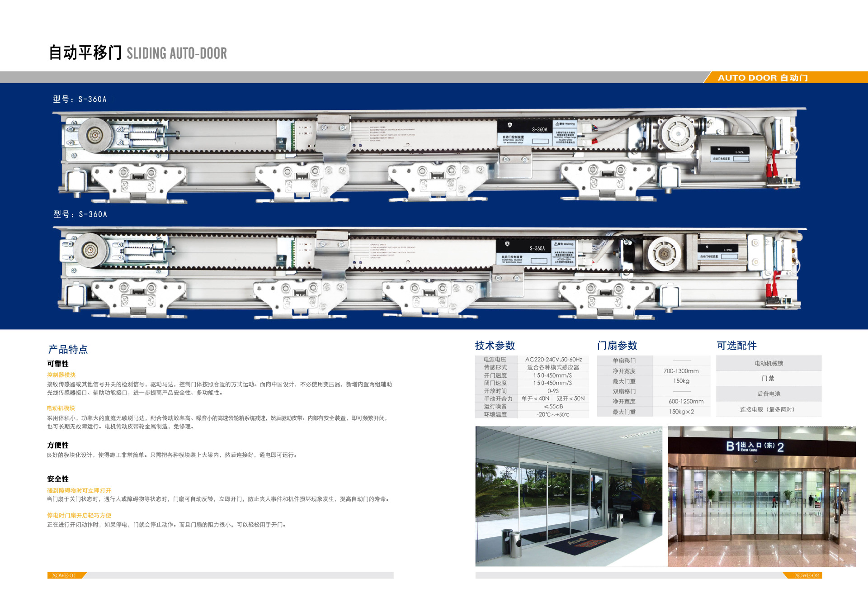Click the "门扇参数" table heading

[617, 346]
